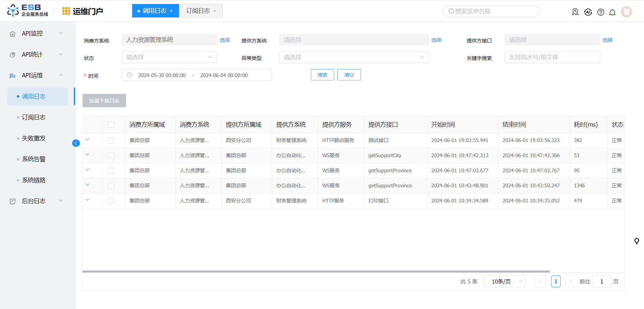Toggle the select-all checkbox in table header

pyautogui.click(x=111, y=125)
